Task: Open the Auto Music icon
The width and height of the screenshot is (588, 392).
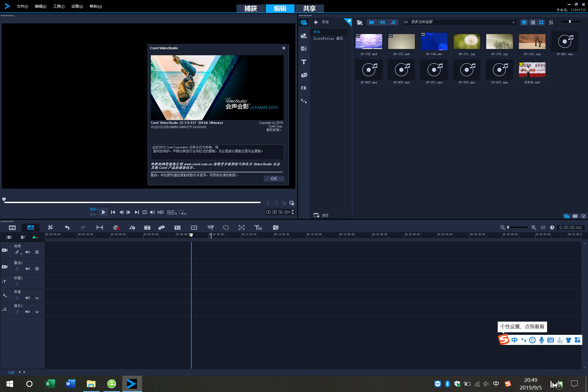Action: coord(147,228)
